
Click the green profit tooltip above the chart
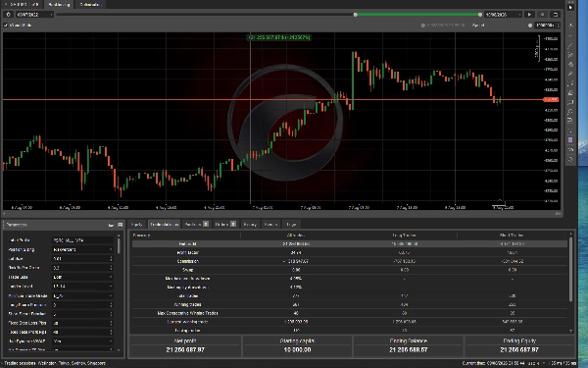click(x=279, y=37)
